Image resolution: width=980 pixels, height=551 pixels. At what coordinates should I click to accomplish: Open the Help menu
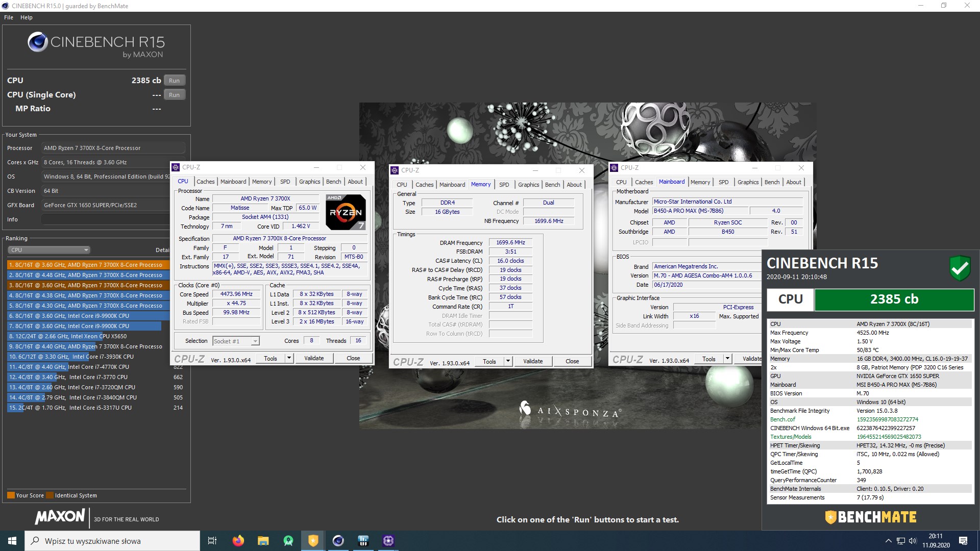tap(27, 17)
